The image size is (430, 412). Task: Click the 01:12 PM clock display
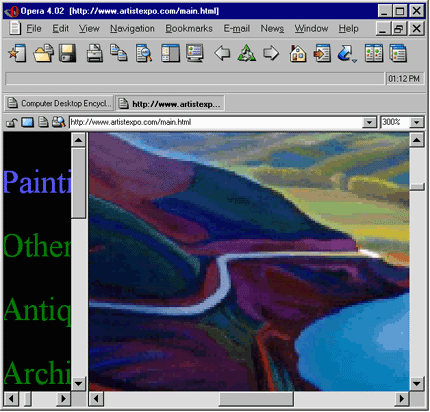click(404, 79)
